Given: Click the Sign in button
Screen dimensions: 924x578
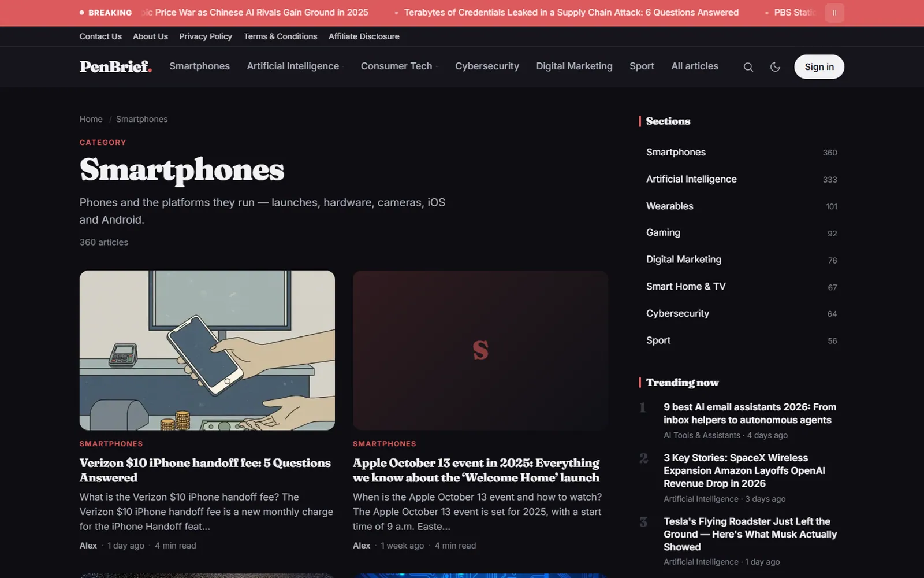Looking at the screenshot, I should [x=819, y=67].
